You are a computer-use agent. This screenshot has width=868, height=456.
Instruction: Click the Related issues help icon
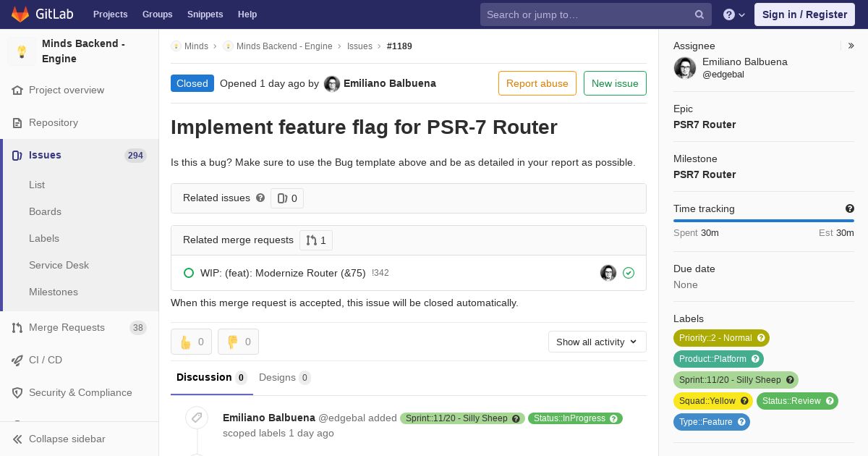pos(260,198)
